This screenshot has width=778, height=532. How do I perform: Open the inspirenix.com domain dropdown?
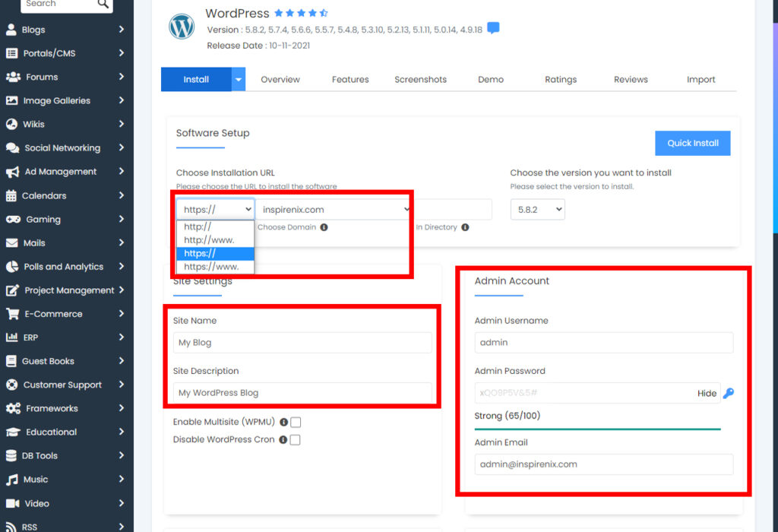pos(334,210)
